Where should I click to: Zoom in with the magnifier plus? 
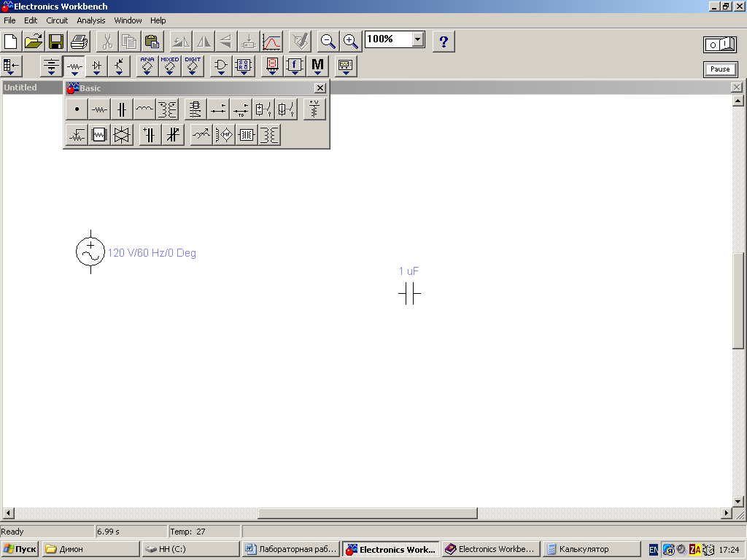click(x=350, y=42)
